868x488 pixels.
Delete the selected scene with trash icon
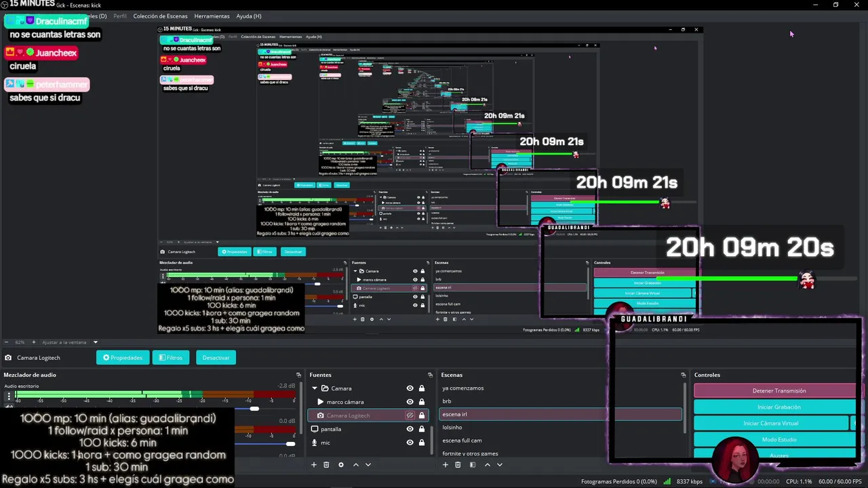[458, 465]
